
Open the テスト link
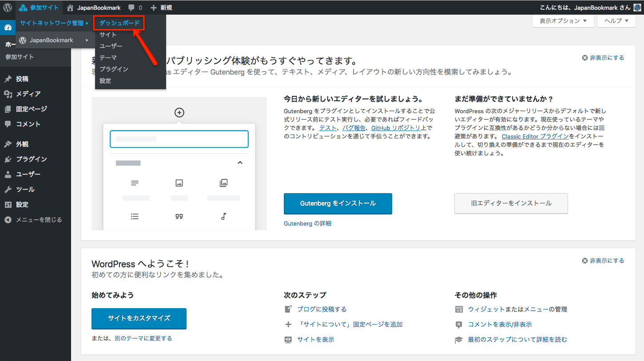pyautogui.click(x=328, y=128)
